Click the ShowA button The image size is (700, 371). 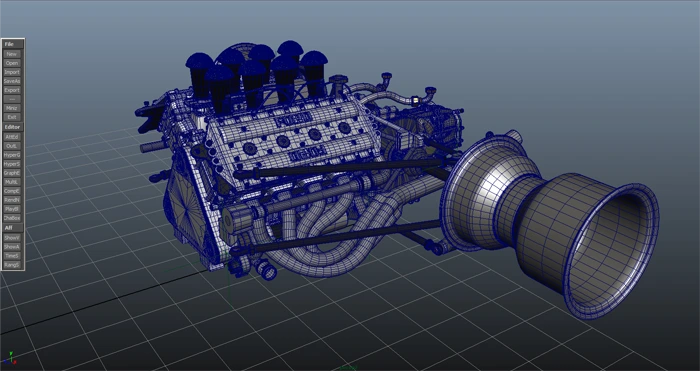click(x=12, y=247)
